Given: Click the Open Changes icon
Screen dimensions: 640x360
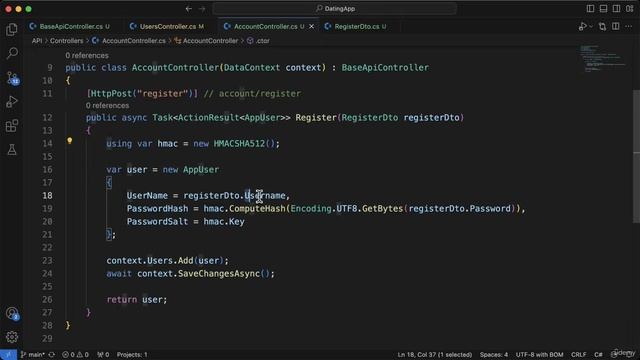Looking at the screenshot, I should pos(602,27).
